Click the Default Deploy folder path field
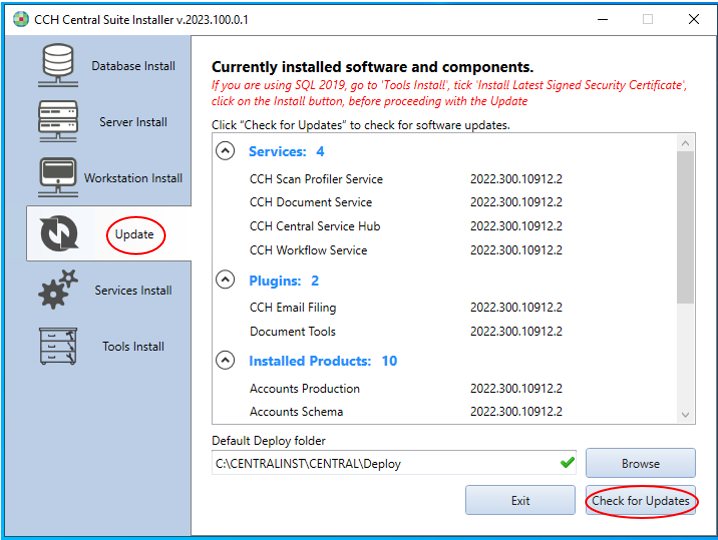718x540 pixels. pos(394,463)
